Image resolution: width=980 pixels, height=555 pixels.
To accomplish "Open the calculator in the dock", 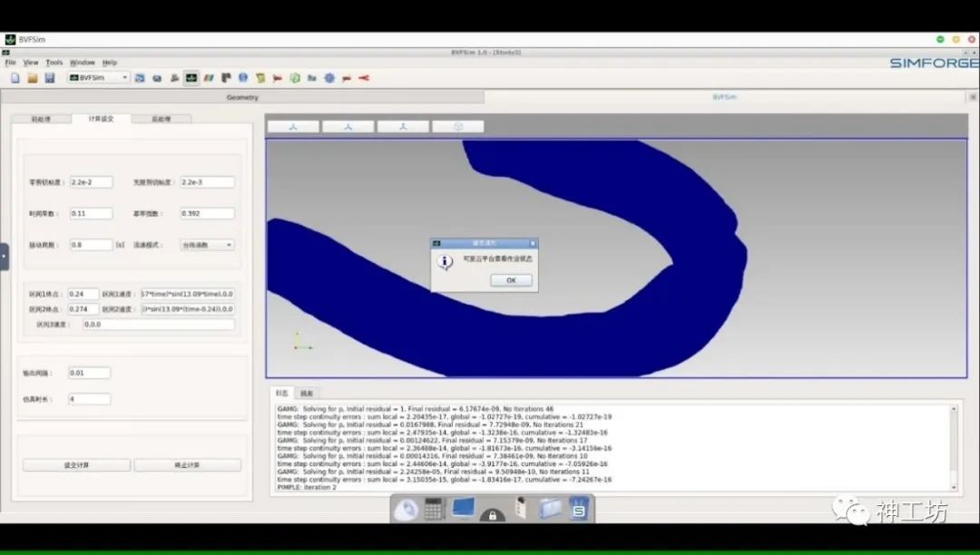I will [434, 510].
